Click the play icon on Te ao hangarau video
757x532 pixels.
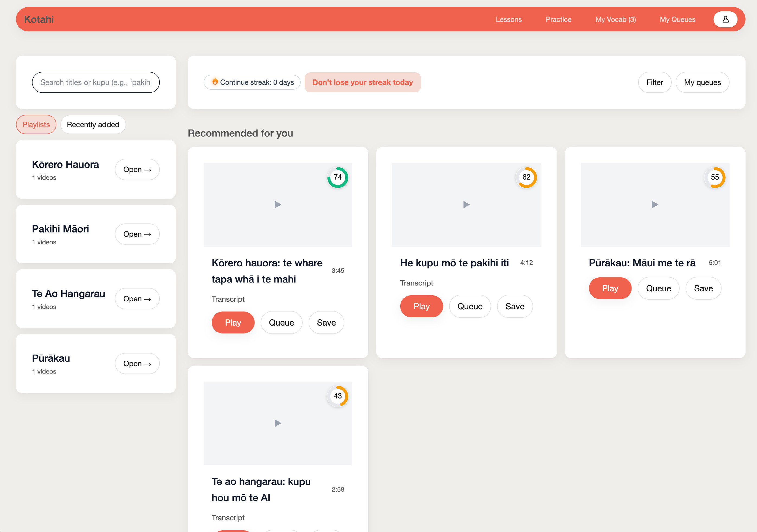(277, 423)
